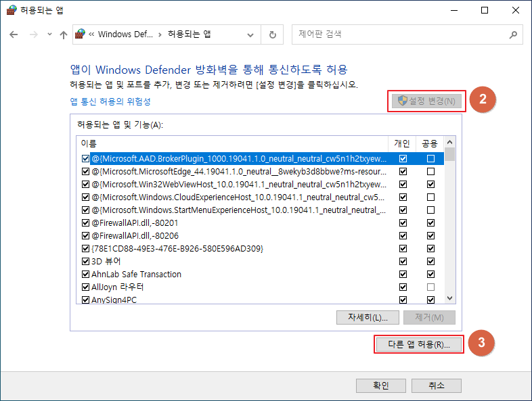Screen dimensions: 532x401
Task: Click 이름 column header
Action: (x=232, y=144)
